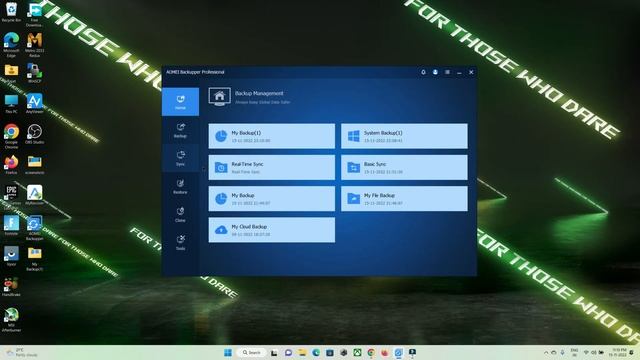Screen dimensions: 640x360
Task: Open the My Cloud Backup task card
Action: [x=272, y=230]
